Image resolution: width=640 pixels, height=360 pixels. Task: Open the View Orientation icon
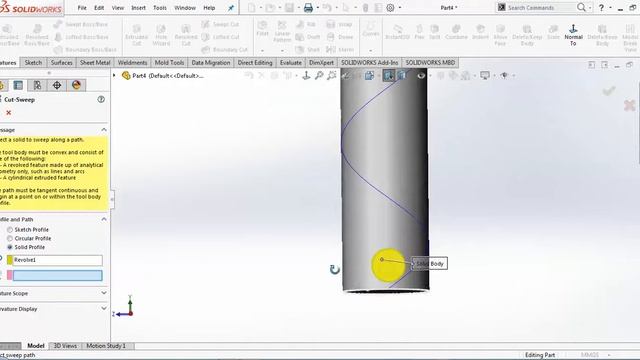click(x=369, y=75)
